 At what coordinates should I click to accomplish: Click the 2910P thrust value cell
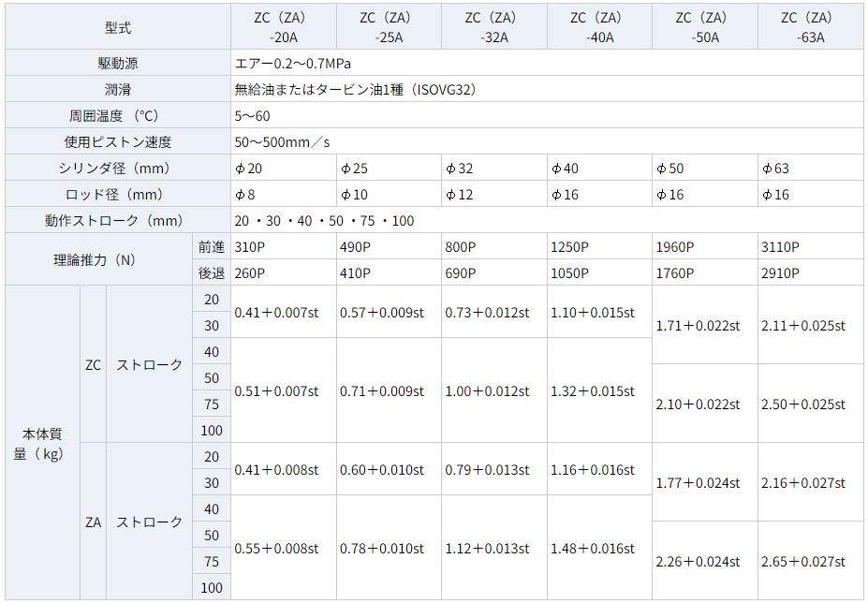(x=810, y=273)
